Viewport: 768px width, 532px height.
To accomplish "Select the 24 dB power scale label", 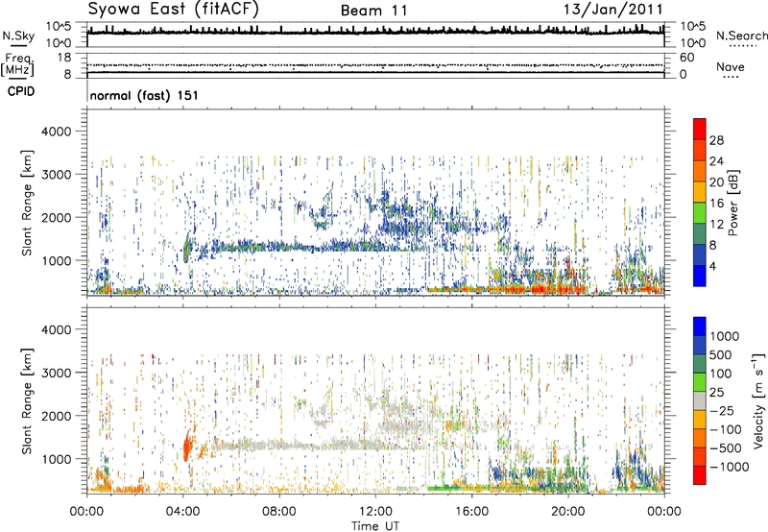I will (716, 161).
